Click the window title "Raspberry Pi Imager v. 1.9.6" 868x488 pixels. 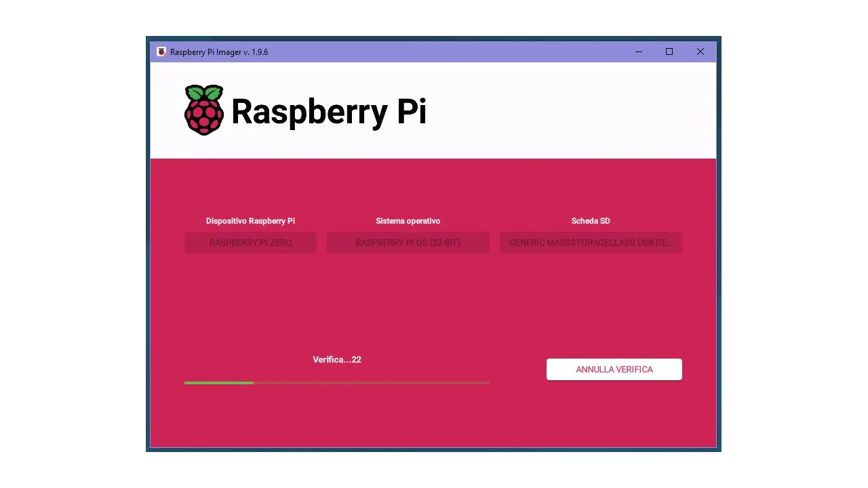pyautogui.click(x=219, y=52)
